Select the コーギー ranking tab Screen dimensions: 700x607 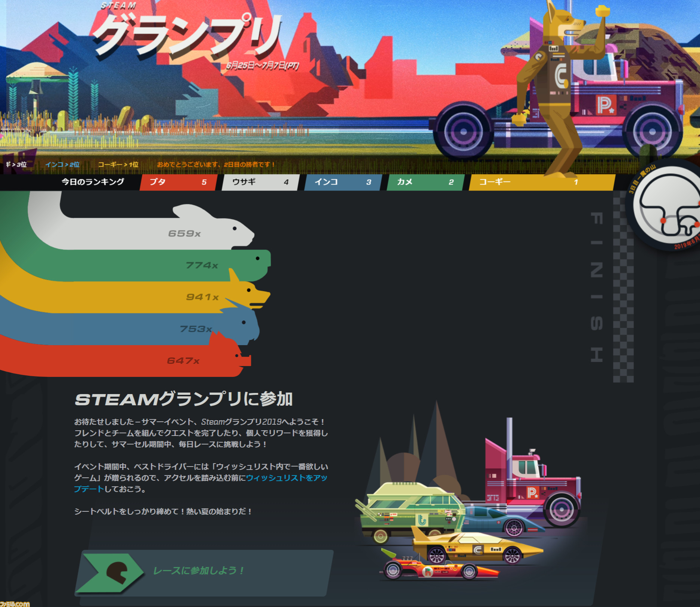[542, 182]
